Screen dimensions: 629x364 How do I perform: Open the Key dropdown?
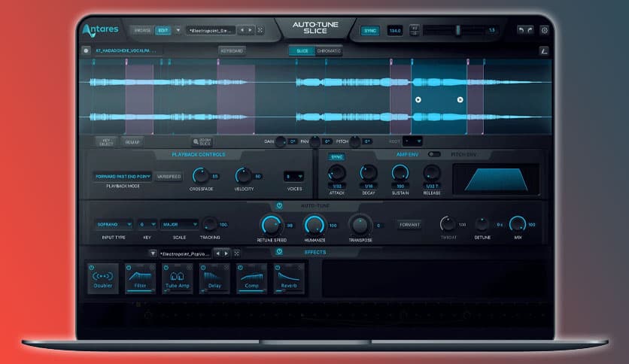click(147, 225)
